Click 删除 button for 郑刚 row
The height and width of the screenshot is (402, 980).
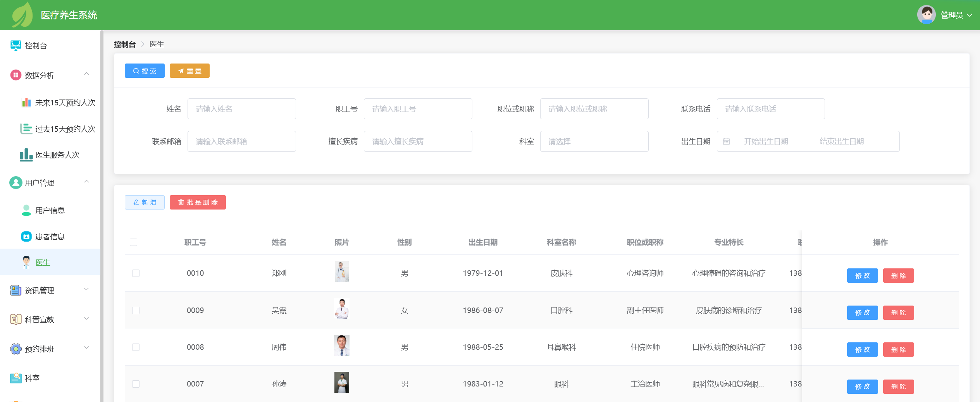898,276
